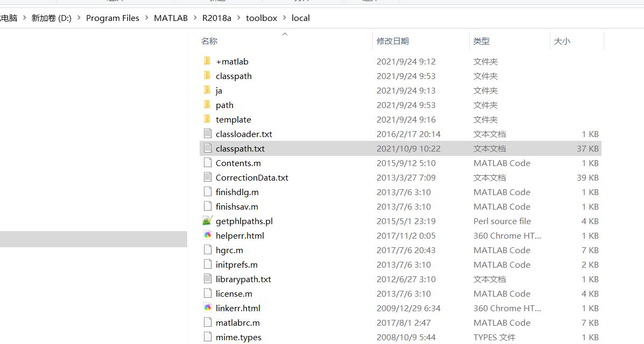
Task: Open the template folder icon
Action: (x=208, y=119)
